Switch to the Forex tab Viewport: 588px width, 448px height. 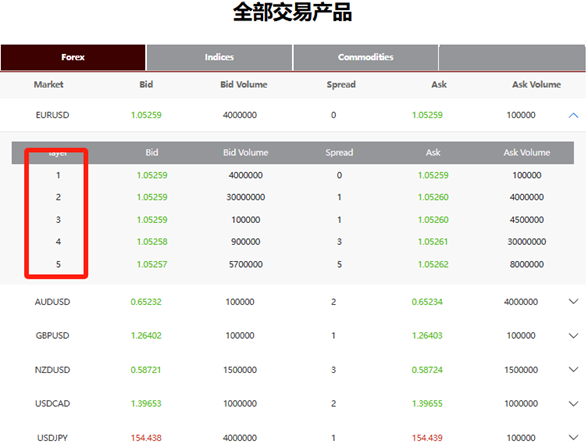[x=73, y=57]
